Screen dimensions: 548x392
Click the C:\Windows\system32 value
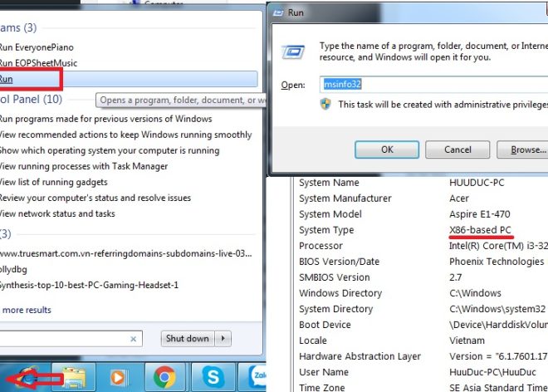click(497, 309)
